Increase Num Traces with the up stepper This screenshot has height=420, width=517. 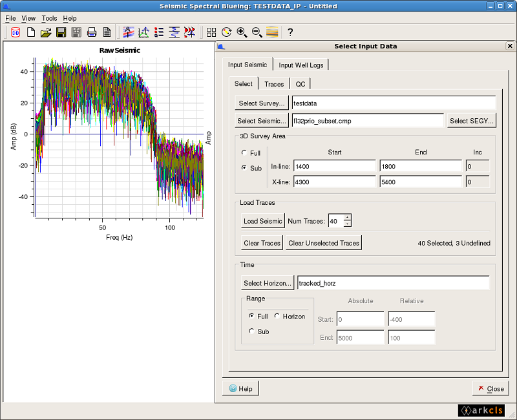[x=346, y=218]
